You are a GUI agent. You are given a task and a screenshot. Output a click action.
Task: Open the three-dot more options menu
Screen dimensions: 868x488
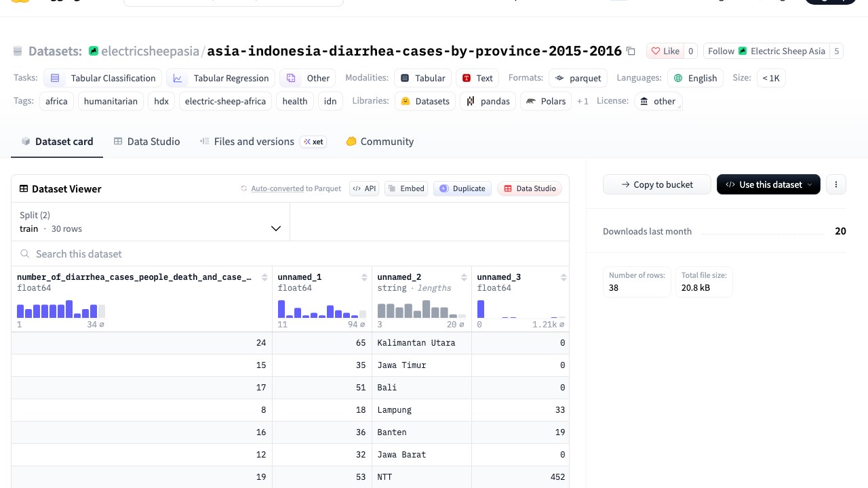coord(836,184)
